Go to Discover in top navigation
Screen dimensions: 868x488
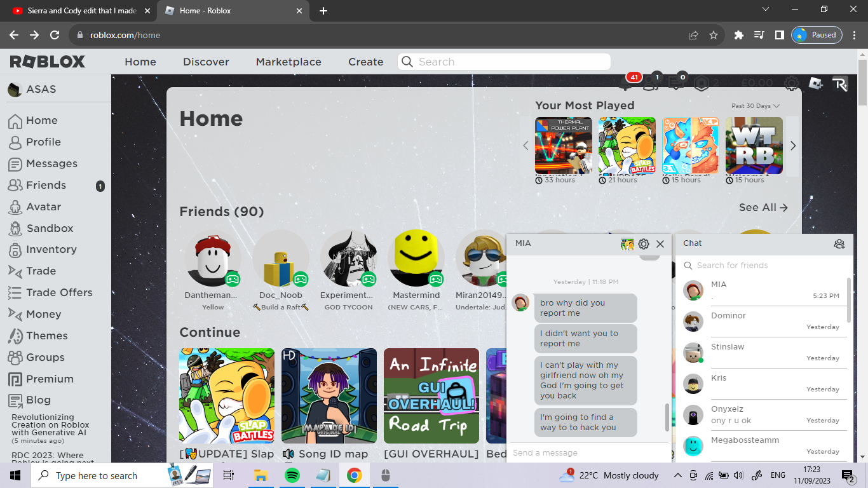[206, 62]
